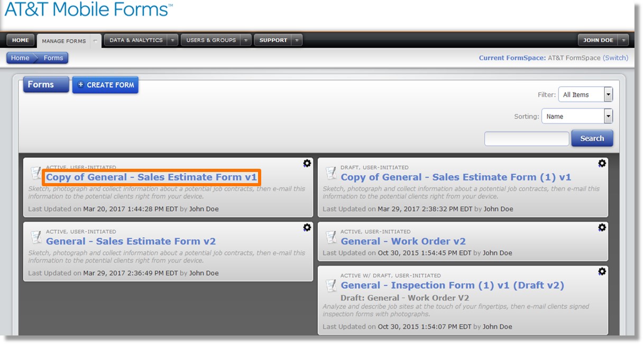
Task: Click the Forms header button
Action: coord(46,85)
